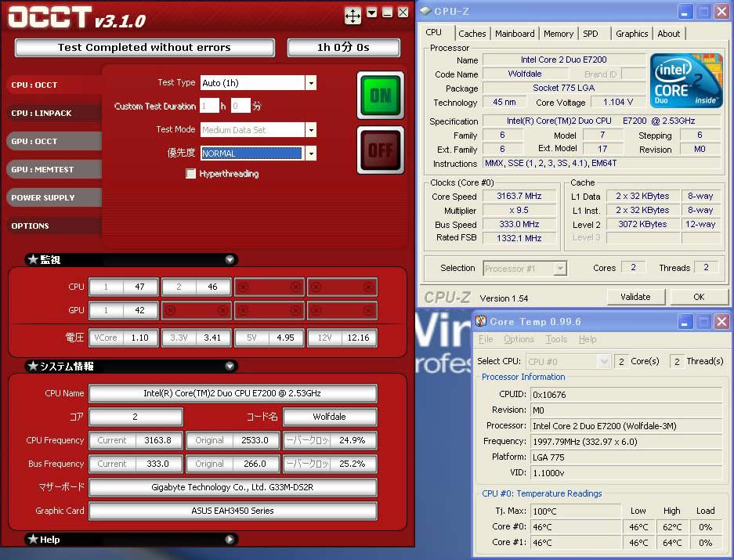Click the CPUID 0x10676 field in Core Temp
Image resolution: width=734 pixels, height=560 pixels.
(627, 395)
